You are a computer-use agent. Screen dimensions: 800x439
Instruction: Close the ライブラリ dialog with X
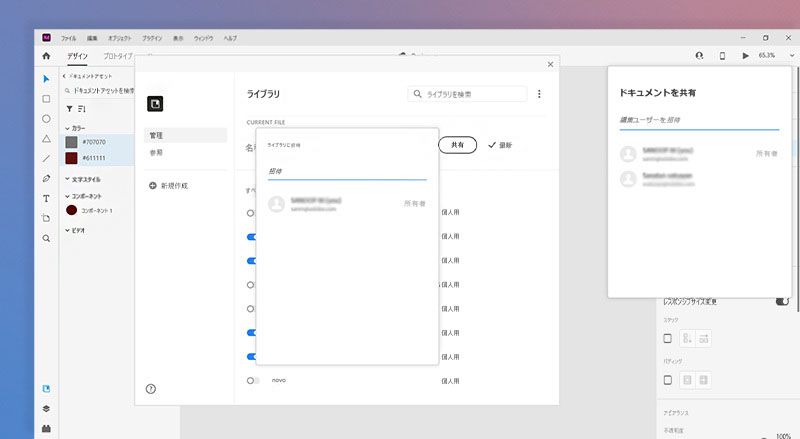[x=551, y=64]
